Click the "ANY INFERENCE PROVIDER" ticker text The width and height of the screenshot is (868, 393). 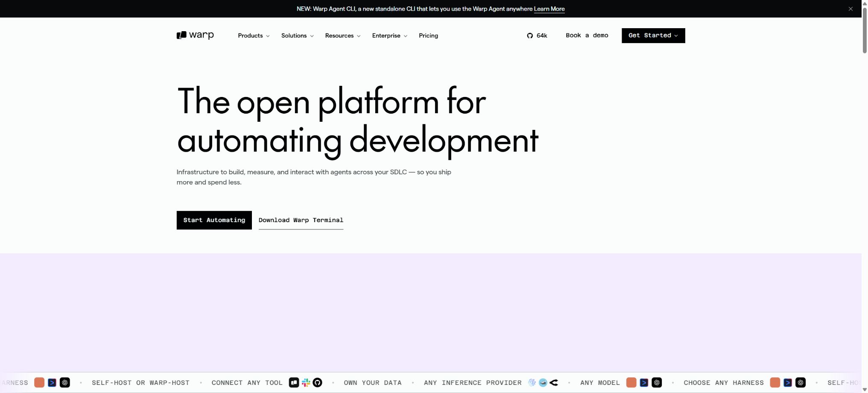[473, 383]
